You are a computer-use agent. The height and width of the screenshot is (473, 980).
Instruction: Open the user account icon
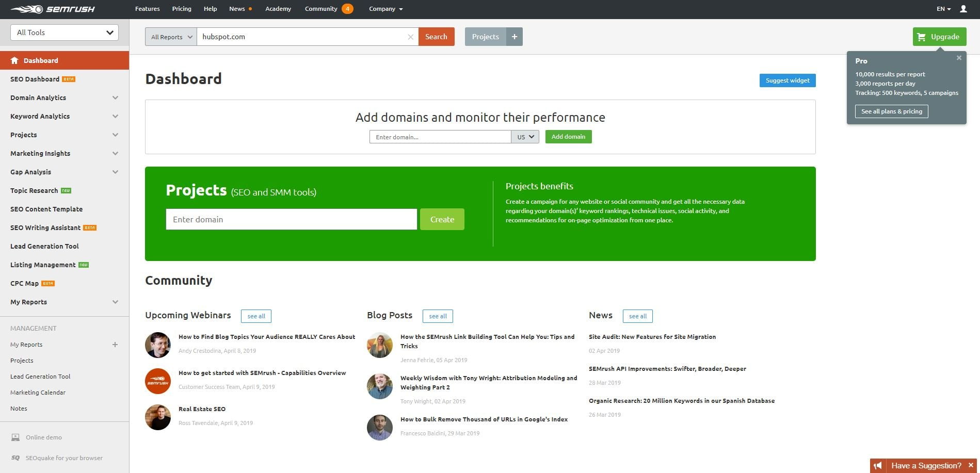click(x=963, y=9)
